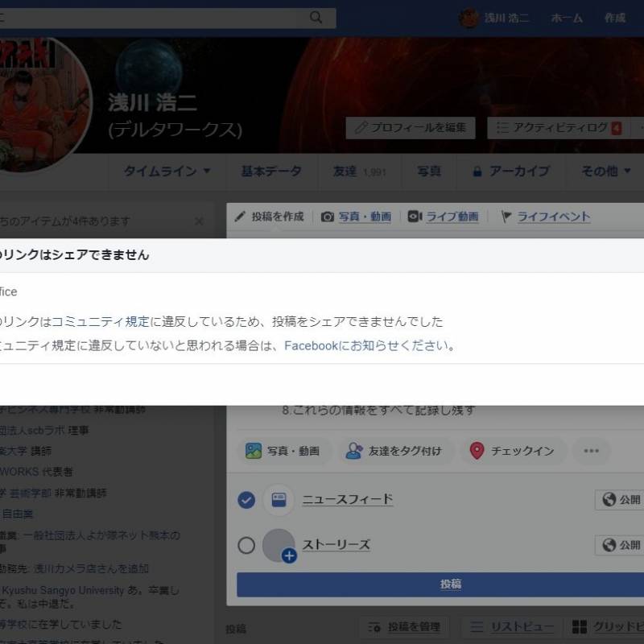The image size is (644, 644).
Task: Select 投稿を作成 composer tab
Action: tap(270, 217)
